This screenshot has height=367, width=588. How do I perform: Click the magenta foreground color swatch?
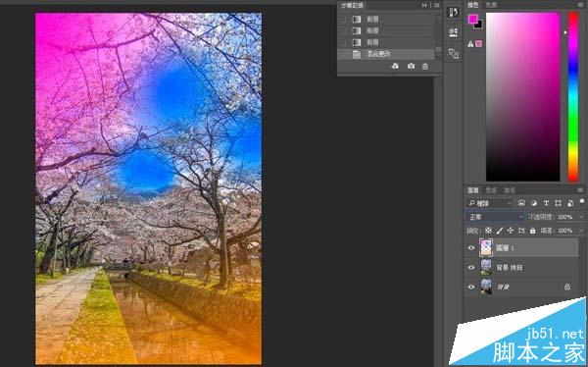(x=472, y=19)
